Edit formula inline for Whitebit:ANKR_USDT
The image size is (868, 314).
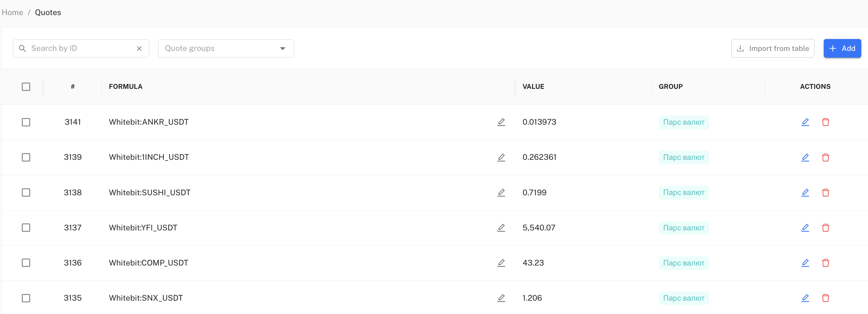coord(501,122)
